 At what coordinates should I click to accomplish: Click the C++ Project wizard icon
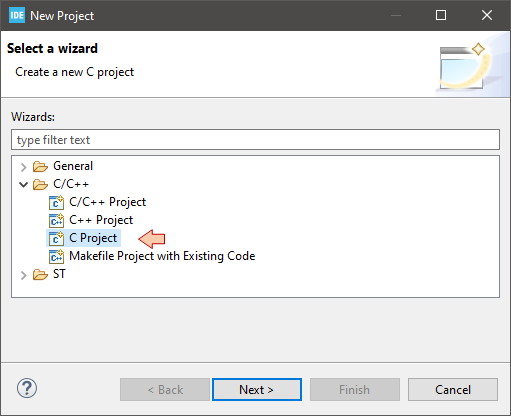(56, 220)
